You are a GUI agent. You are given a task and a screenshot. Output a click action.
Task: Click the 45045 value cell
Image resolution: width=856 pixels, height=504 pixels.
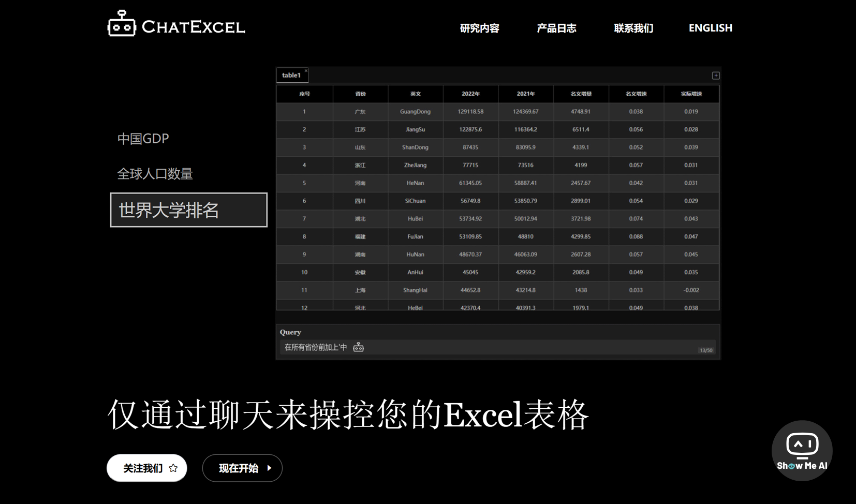tap(470, 272)
